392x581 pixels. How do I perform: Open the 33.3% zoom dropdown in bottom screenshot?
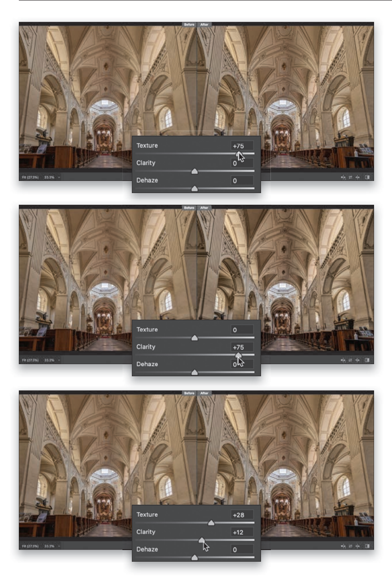(x=52, y=546)
